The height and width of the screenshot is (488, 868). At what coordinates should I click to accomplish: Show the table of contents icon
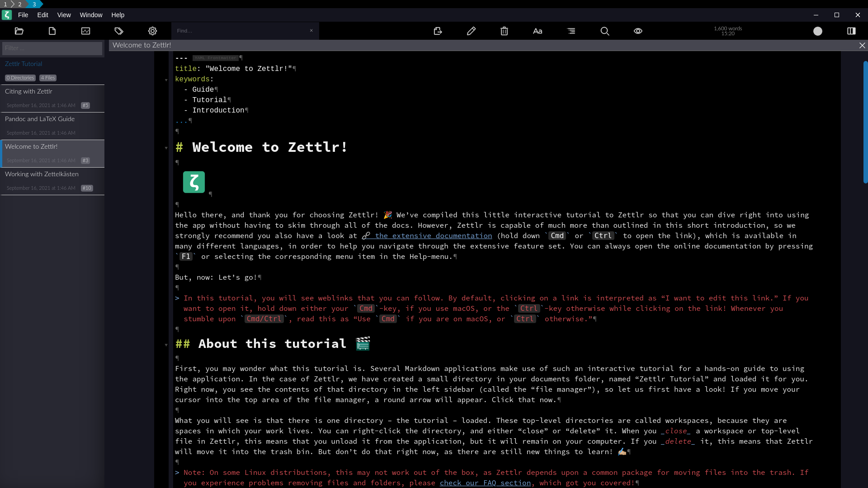(x=571, y=31)
